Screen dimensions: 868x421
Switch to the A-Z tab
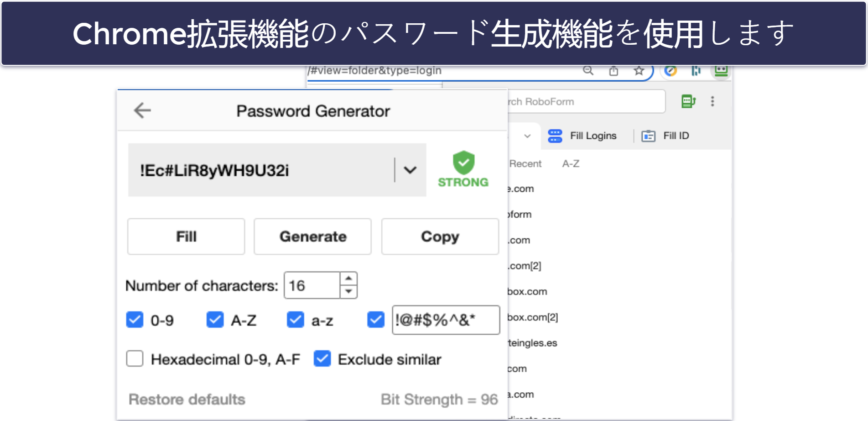[x=571, y=164]
